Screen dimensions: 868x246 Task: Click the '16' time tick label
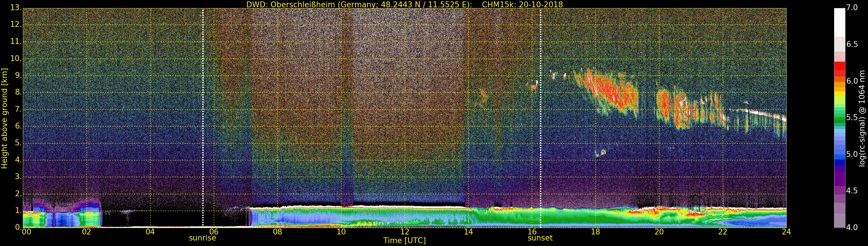532,232
